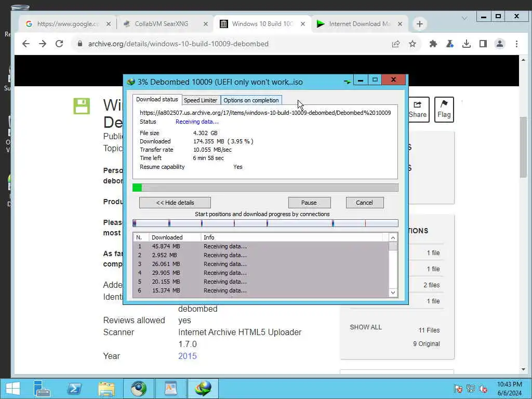Click Hide details button

175,203
